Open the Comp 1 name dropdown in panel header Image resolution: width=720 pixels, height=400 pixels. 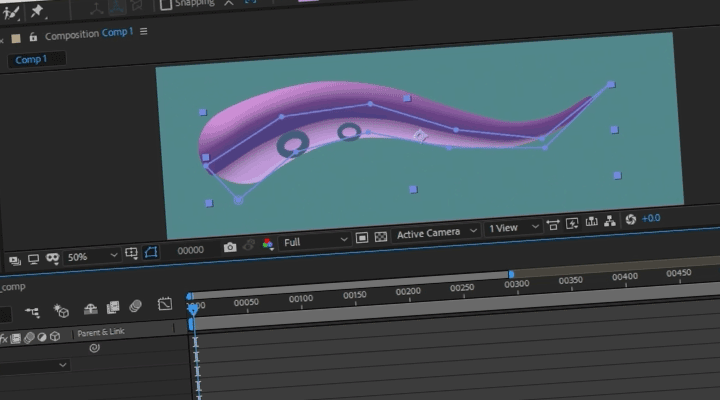tap(117, 32)
